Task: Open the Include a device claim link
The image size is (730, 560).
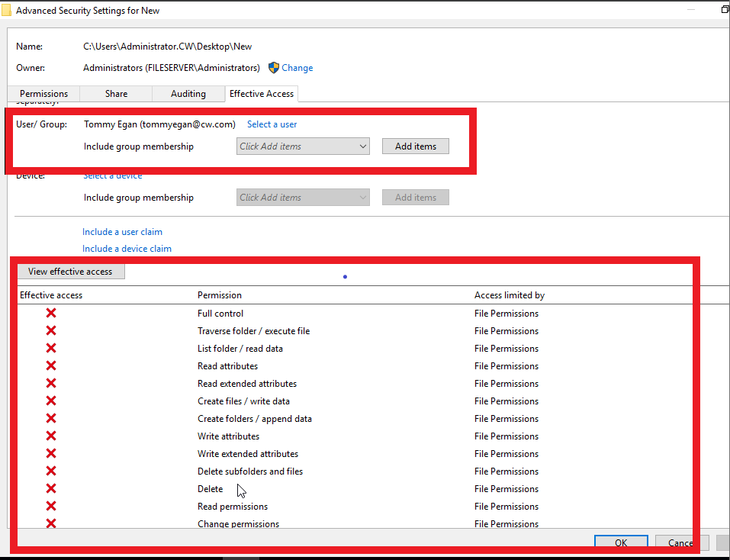Action: [127, 249]
